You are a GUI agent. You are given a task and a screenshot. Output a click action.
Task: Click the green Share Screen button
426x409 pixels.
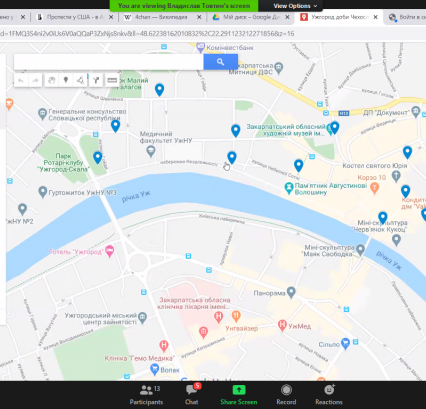click(239, 395)
